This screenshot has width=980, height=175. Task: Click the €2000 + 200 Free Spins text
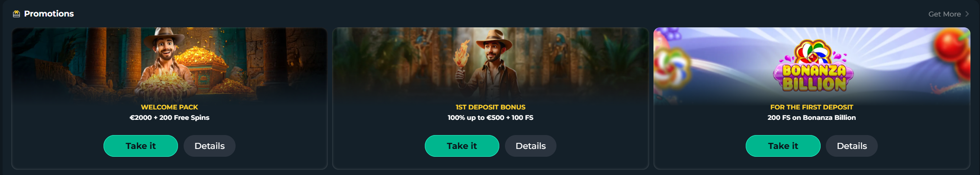click(x=169, y=118)
